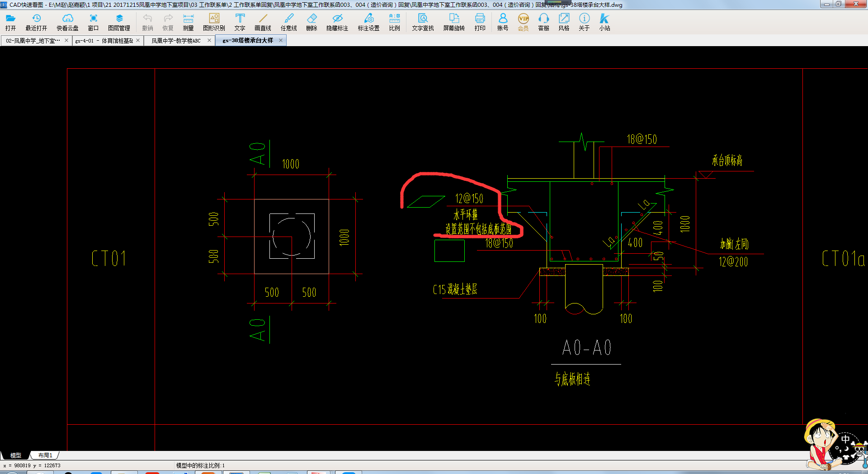Click the 打印 print icon
This screenshot has height=474, width=868.
pyautogui.click(x=480, y=22)
